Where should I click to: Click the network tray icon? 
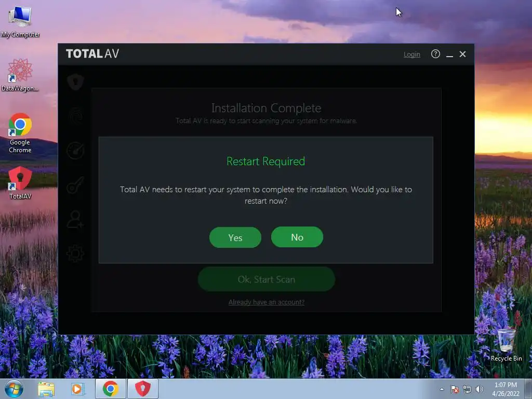click(467, 389)
